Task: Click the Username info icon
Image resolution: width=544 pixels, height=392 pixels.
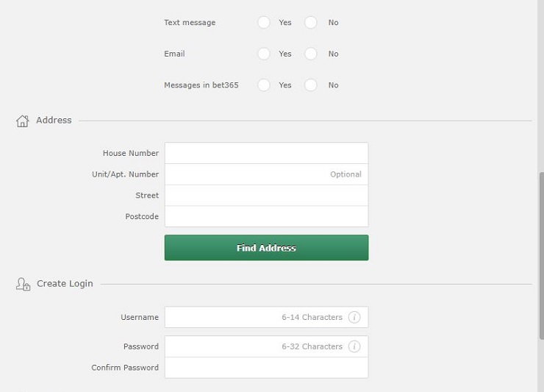Action: 354,317
